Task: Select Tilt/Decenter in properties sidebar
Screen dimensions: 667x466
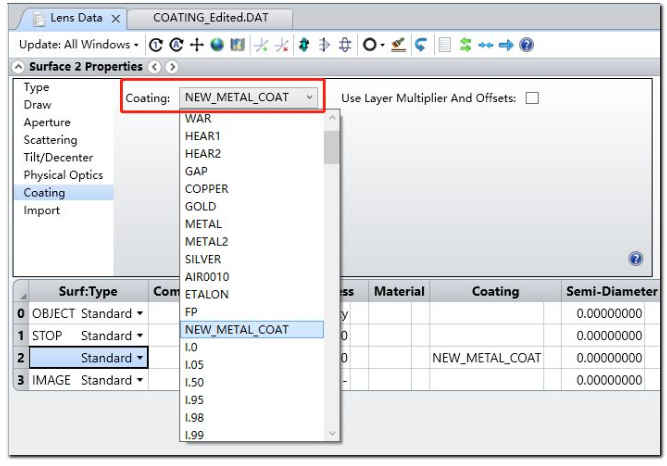Action: click(58, 157)
